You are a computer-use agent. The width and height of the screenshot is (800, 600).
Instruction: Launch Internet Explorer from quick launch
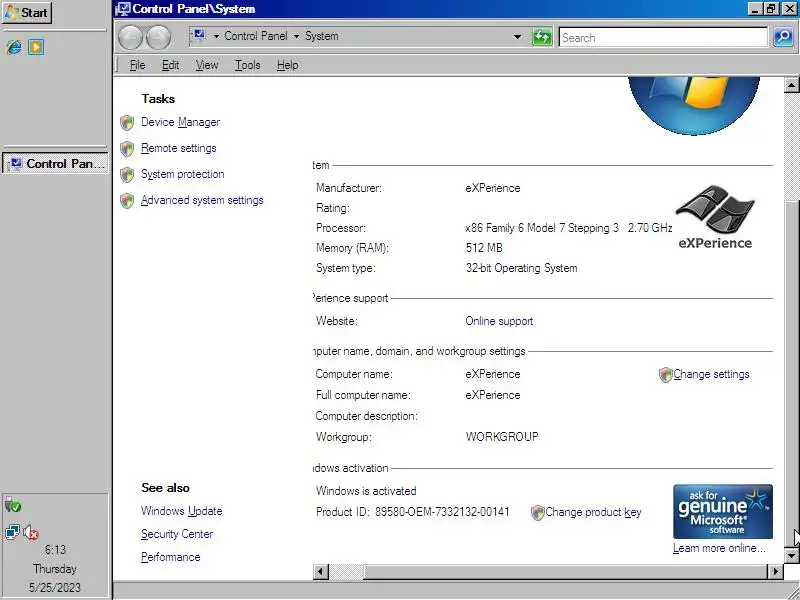pos(14,47)
